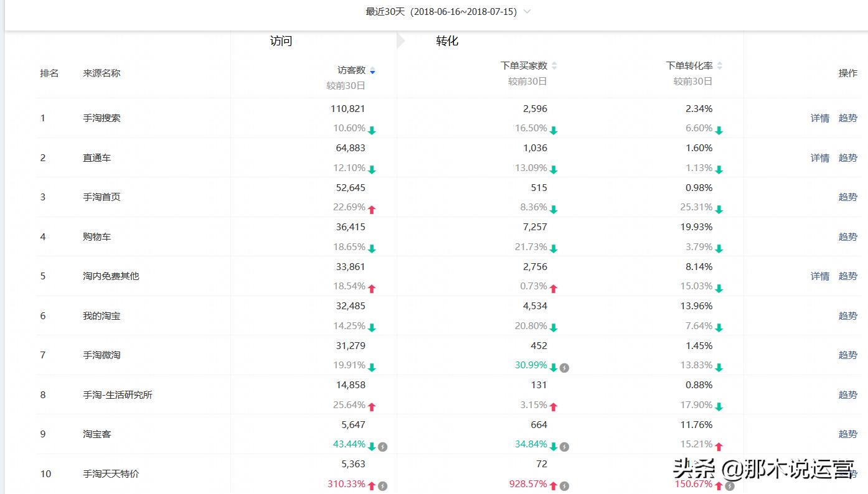
Task: Click lightning icon beside 310.33%
Action: click(x=383, y=486)
